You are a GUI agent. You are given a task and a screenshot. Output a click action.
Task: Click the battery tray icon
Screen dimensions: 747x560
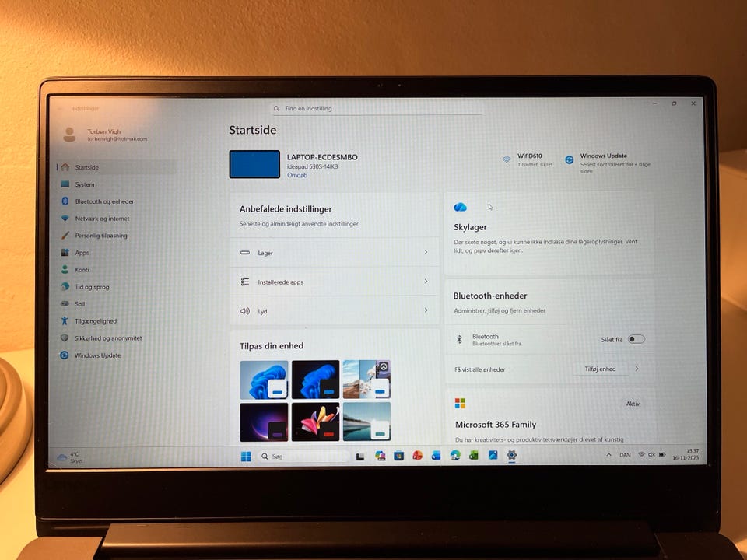[x=661, y=455]
